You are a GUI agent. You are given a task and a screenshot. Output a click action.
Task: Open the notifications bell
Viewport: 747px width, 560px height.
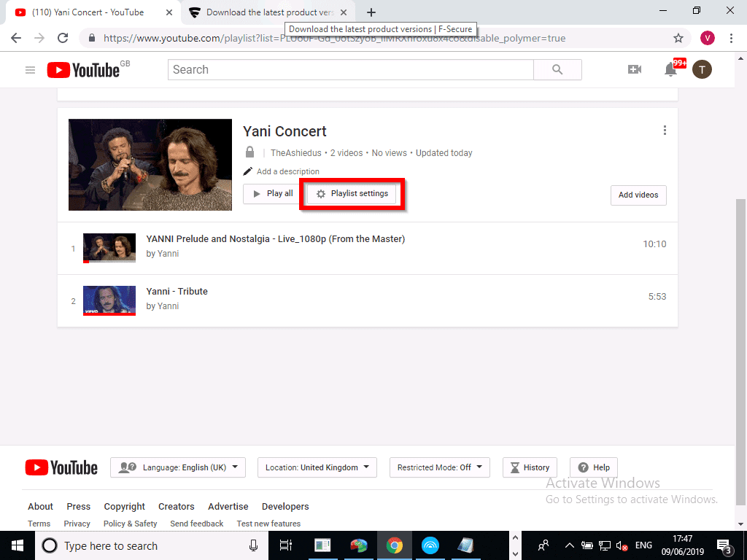point(670,69)
